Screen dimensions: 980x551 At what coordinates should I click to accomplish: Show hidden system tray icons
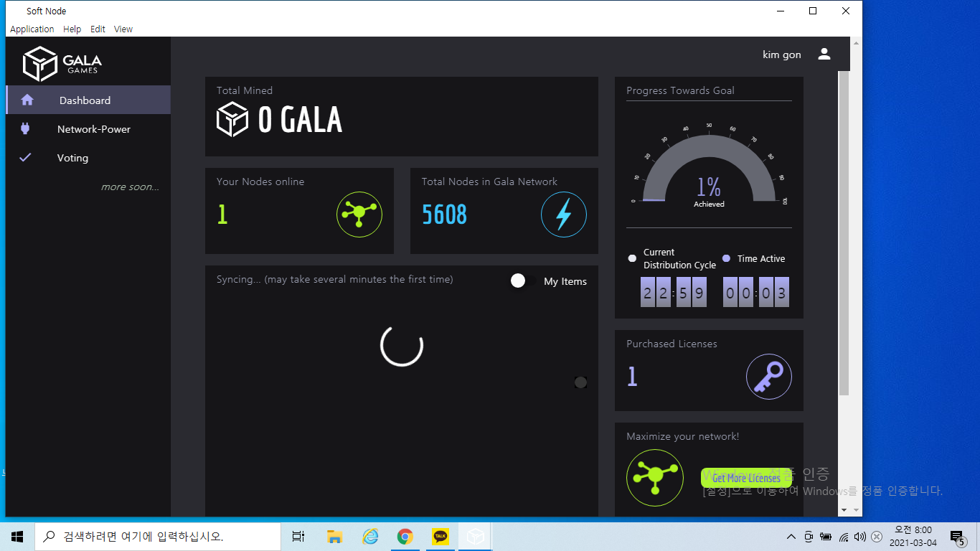[x=791, y=537]
